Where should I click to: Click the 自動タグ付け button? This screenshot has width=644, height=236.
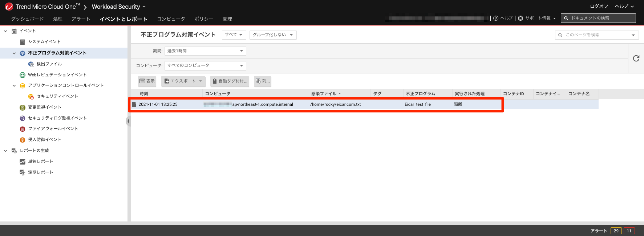click(x=230, y=81)
